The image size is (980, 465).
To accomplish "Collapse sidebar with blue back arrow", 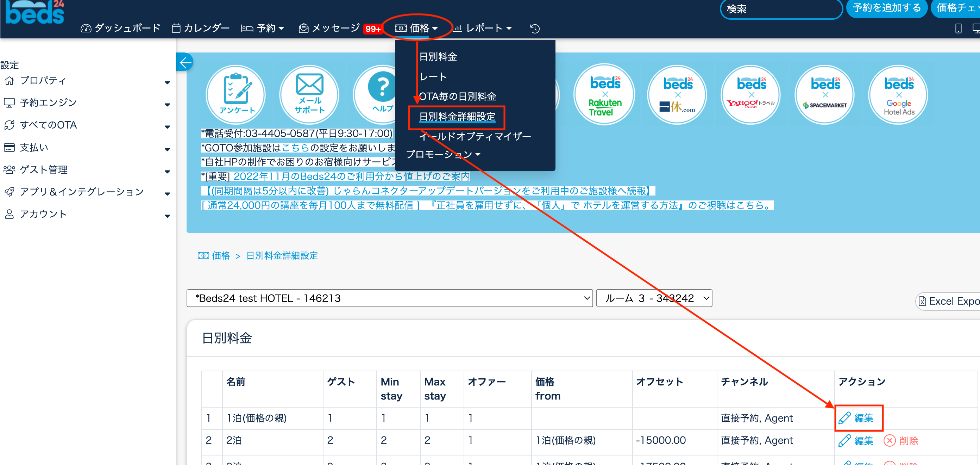I will (185, 62).
